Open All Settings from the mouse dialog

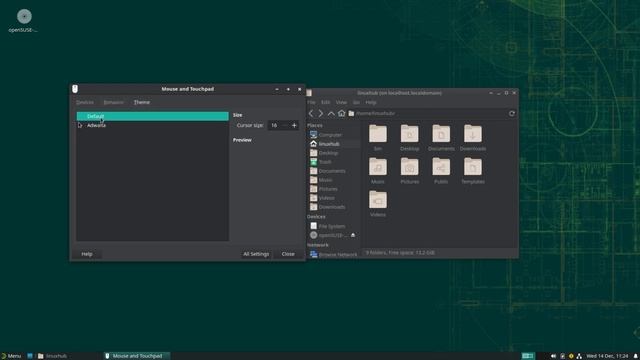point(256,254)
